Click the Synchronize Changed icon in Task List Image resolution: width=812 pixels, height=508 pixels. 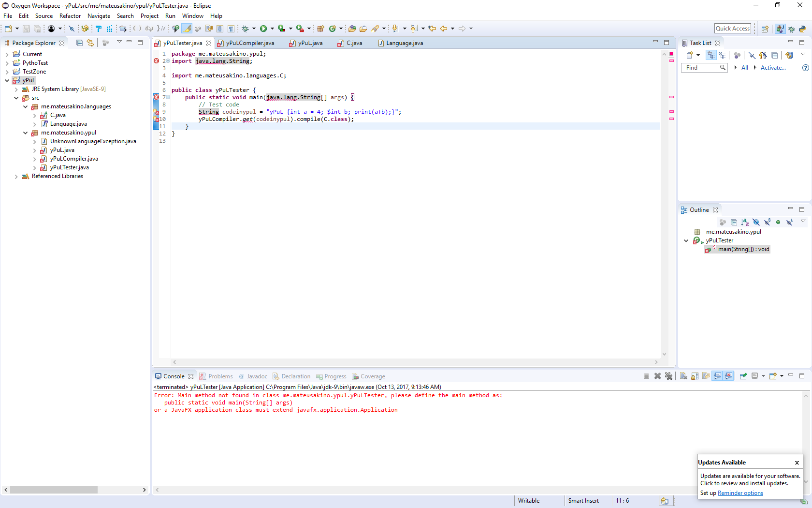(789, 55)
